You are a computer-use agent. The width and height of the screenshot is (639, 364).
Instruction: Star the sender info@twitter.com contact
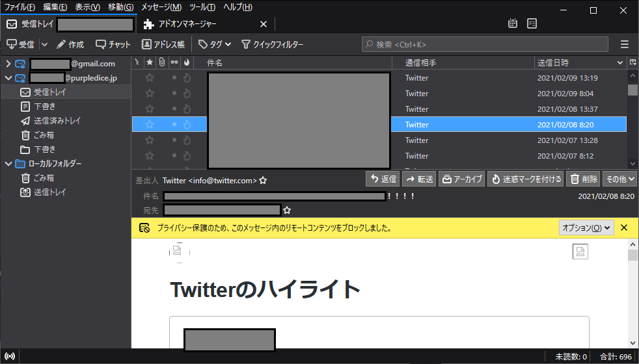point(264,180)
